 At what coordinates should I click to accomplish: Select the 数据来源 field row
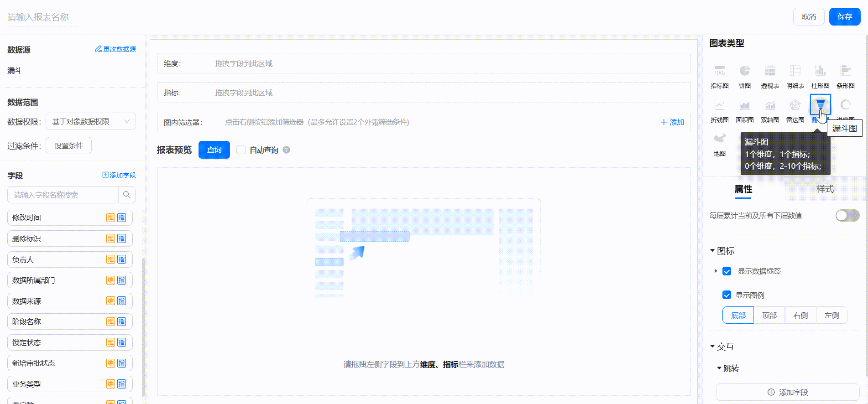tap(70, 301)
